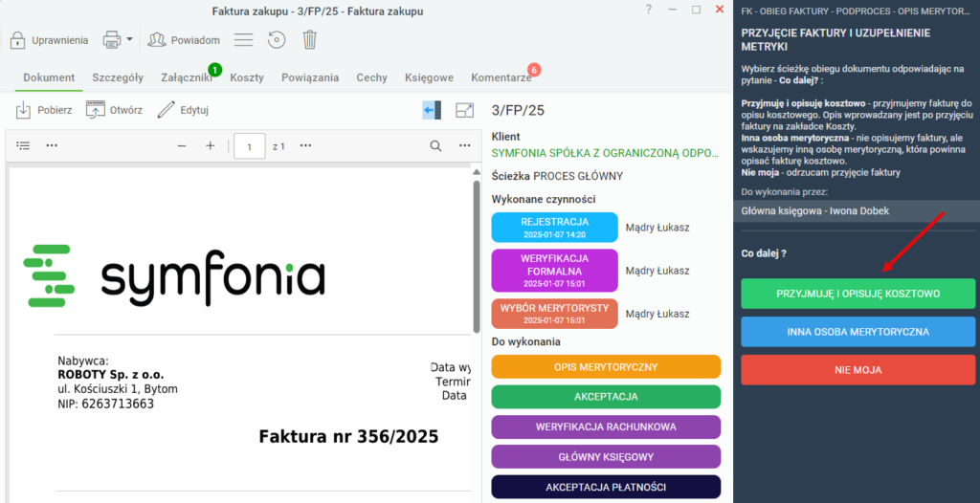
Task: Click the history restore icon
Action: 277,40
